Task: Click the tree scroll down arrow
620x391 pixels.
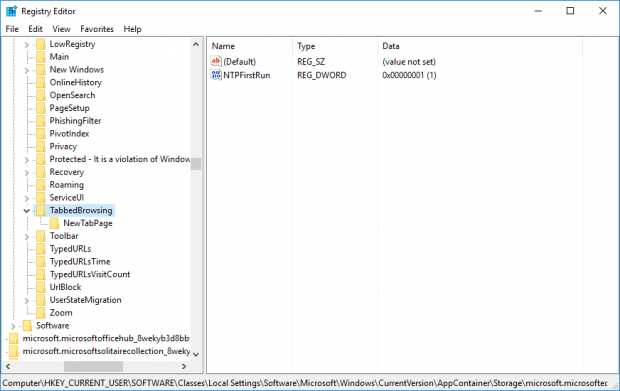Action: coord(196,355)
